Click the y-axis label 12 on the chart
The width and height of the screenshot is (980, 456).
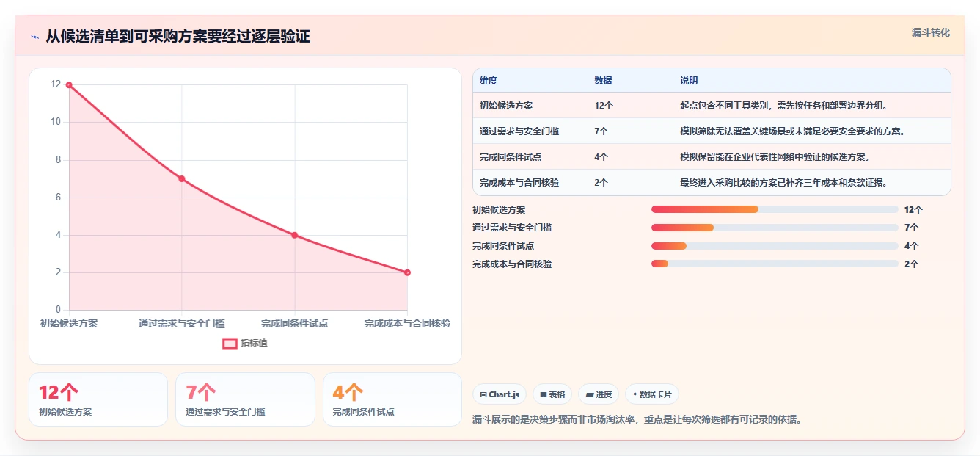tap(56, 84)
